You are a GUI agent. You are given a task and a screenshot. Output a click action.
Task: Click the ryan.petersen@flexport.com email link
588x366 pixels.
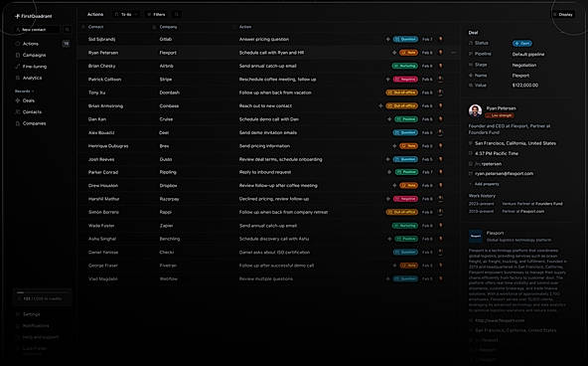(504, 173)
